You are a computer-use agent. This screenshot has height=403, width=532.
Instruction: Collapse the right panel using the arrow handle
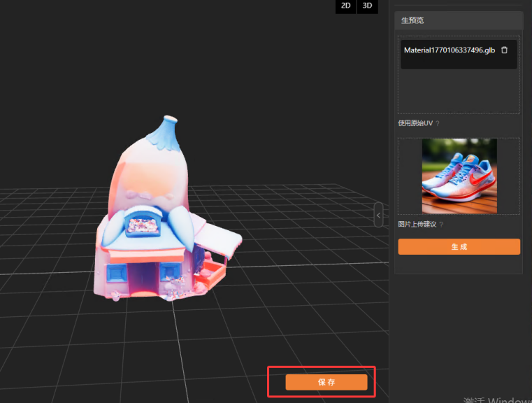point(378,215)
